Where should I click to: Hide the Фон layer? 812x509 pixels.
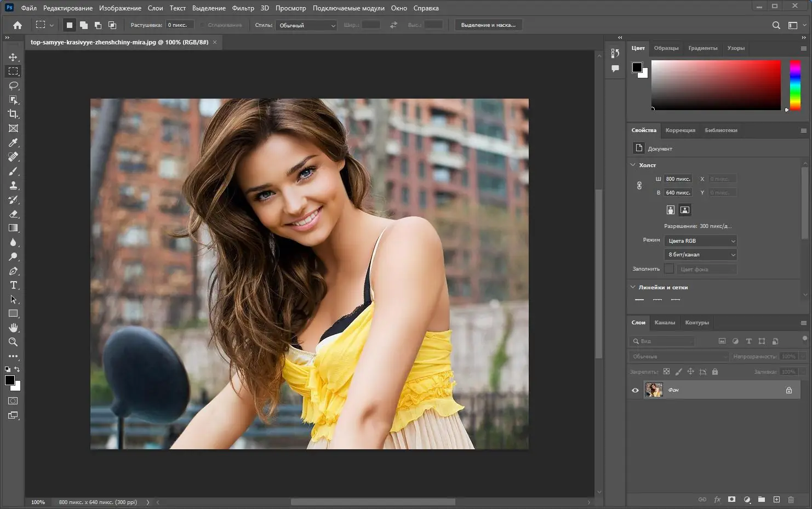coord(635,390)
